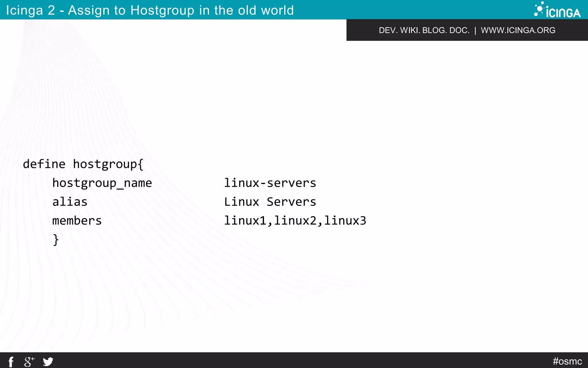
Task: Click the Icinga logo at top right
Action: click(557, 10)
